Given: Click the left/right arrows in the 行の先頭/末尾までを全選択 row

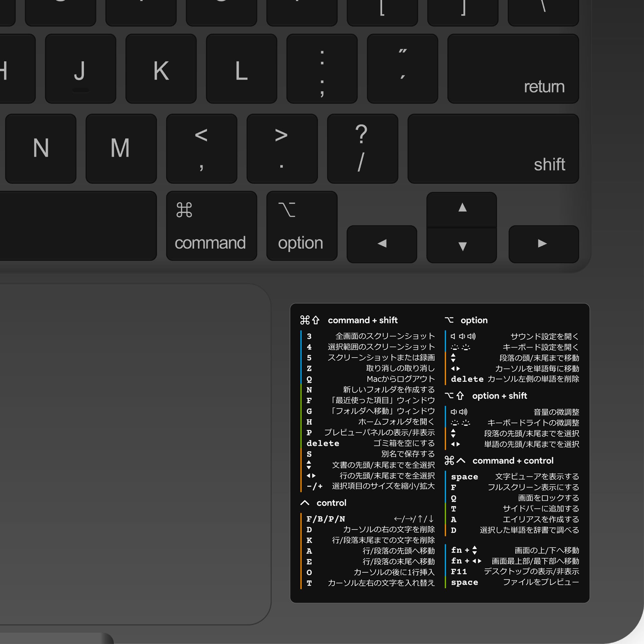Looking at the screenshot, I should 311,476.
